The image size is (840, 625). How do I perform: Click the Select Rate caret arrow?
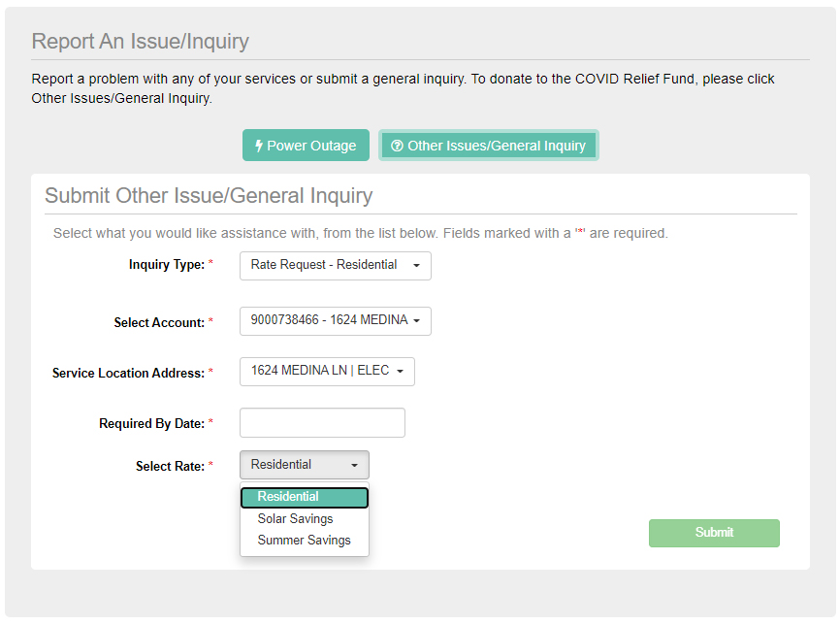[354, 465]
